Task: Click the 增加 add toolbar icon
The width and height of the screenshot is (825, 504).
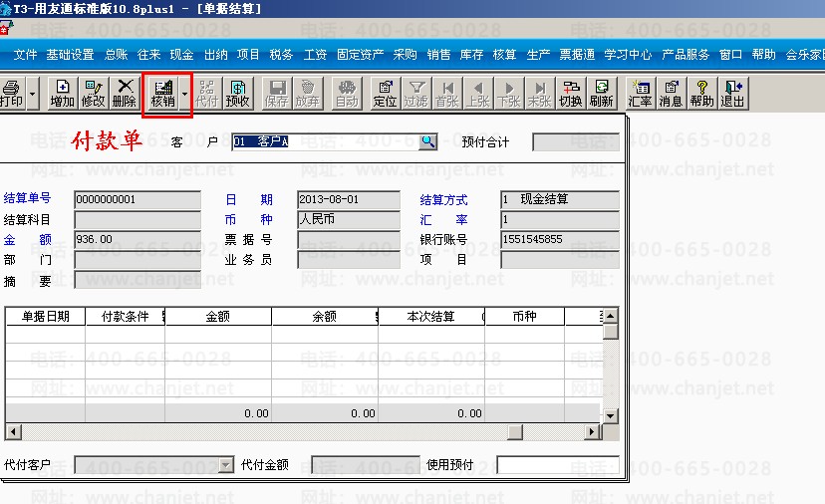Action: 63,94
